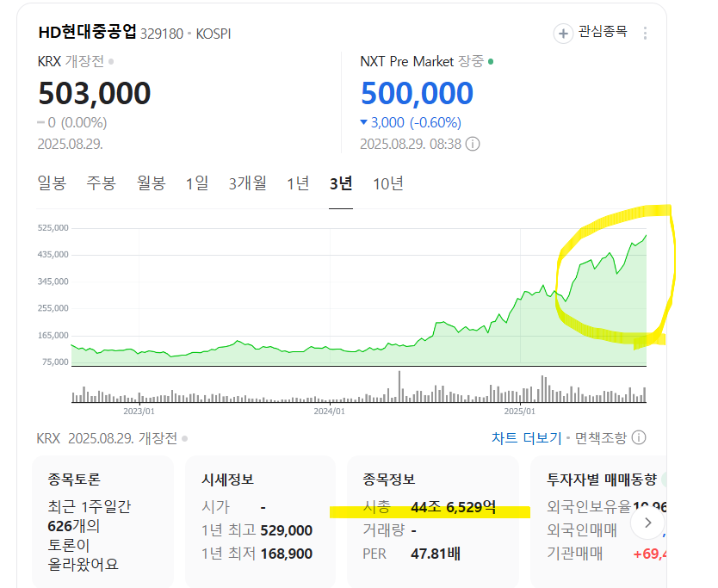Select the 1일 chart period
Viewport: 718px width, 588px height.
point(197,183)
